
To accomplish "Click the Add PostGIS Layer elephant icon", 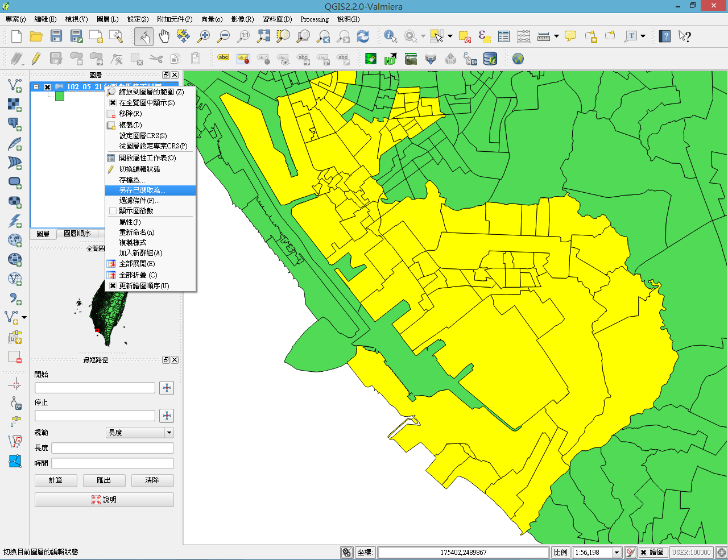I will 15,124.
